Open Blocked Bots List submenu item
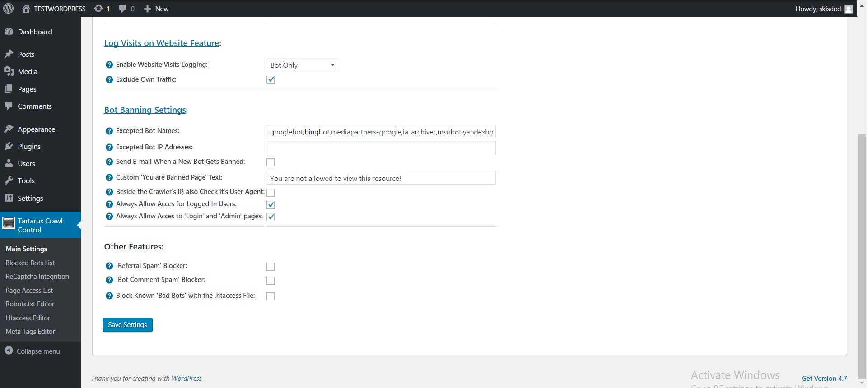The image size is (868, 388). (x=30, y=263)
